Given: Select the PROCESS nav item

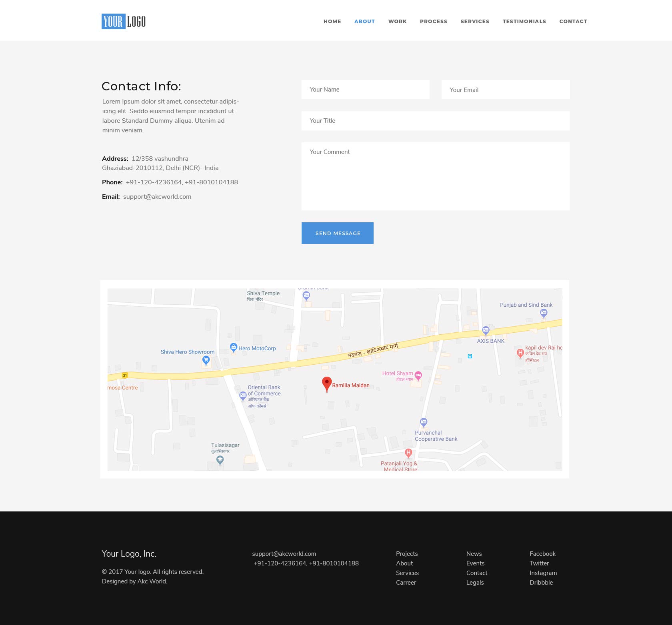Looking at the screenshot, I should pos(434,21).
